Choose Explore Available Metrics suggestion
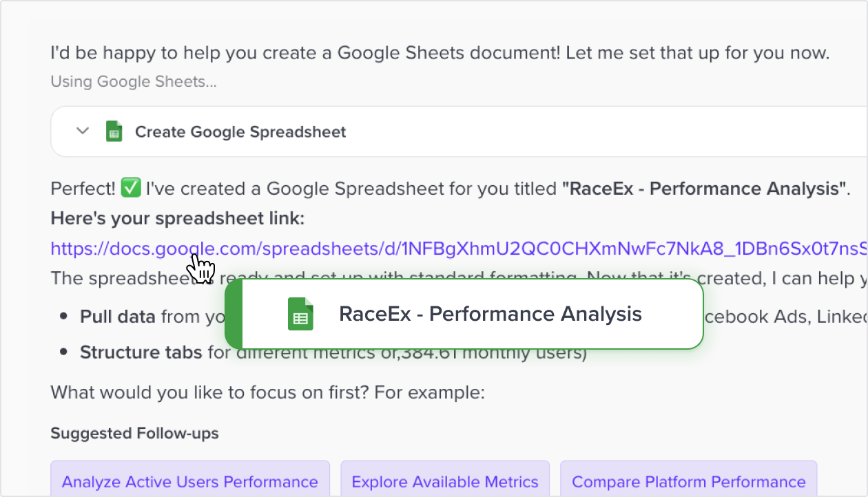The image size is (868, 497). (444, 481)
